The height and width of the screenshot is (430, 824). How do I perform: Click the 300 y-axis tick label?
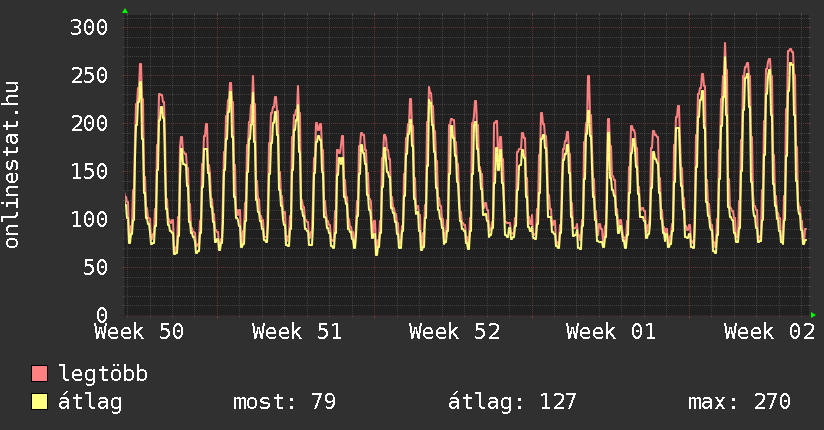coord(88,27)
